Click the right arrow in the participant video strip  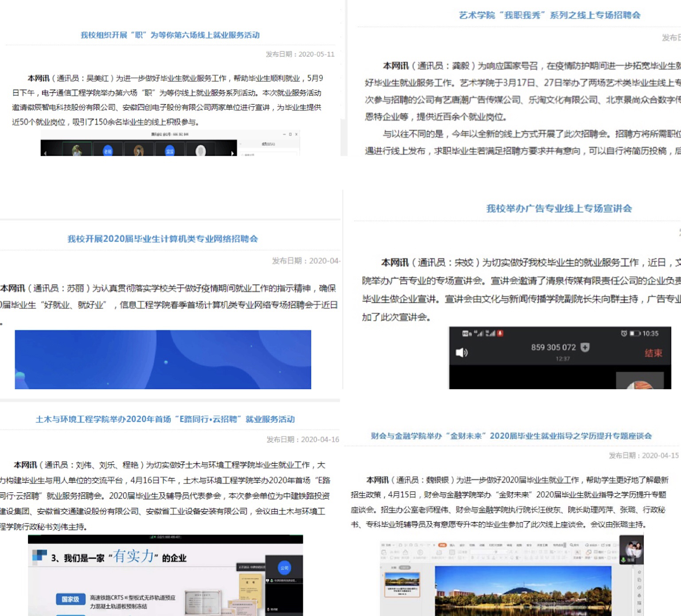tap(232, 153)
